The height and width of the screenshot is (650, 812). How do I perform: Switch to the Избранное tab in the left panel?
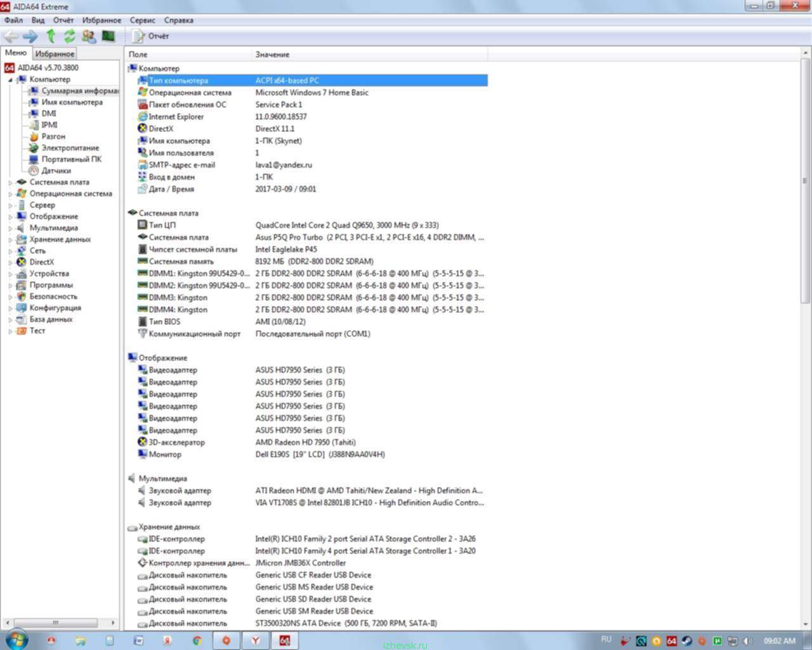coord(55,54)
